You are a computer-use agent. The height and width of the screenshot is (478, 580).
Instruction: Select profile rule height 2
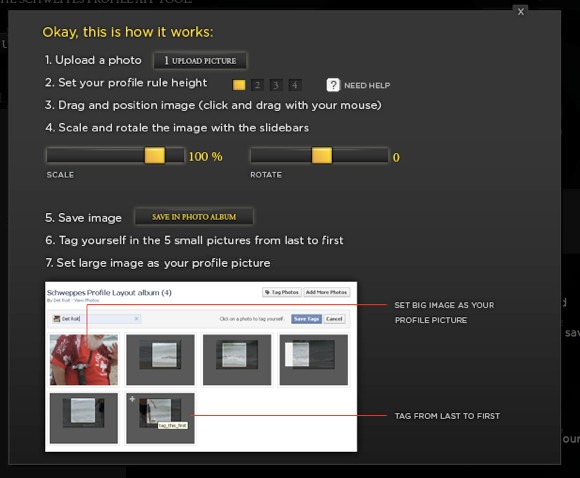pos(257,85)
